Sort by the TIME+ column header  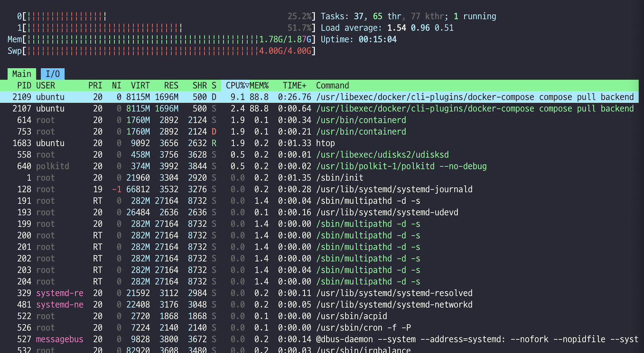point(295,86)
